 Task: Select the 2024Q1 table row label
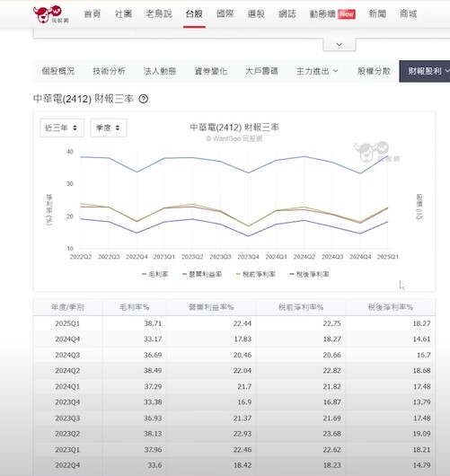pos(67,387)
